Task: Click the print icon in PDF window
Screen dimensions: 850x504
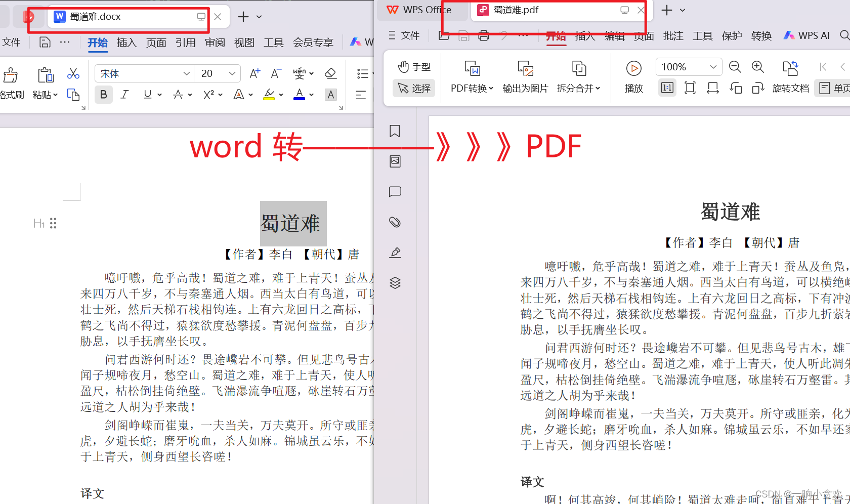Action: click(x=484, y=35)
